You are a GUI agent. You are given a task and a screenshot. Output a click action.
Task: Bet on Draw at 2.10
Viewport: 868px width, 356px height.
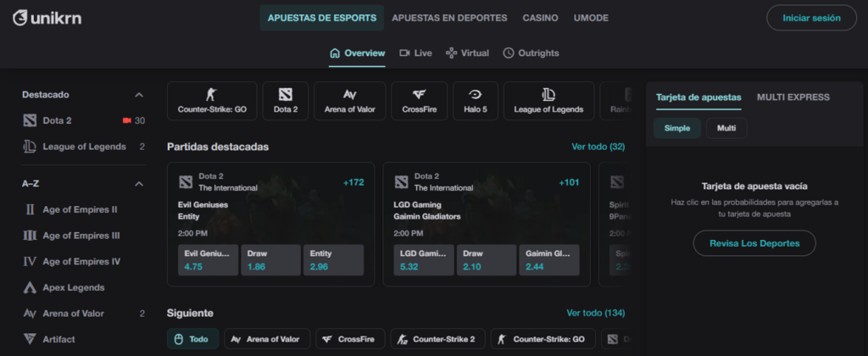click(x=487, y=260)
